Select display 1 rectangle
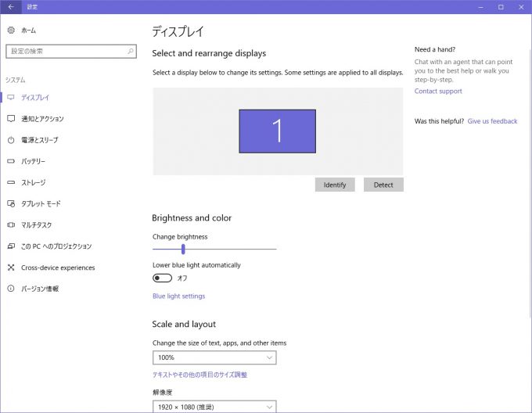532x413 pixels. (277, 131)
